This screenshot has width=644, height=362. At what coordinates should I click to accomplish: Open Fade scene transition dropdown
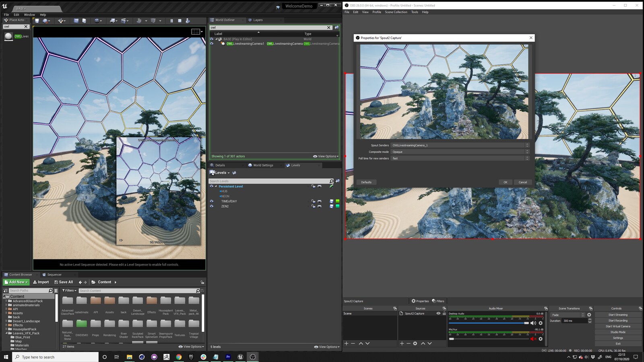pyautogui.click(x=568, y=315)
